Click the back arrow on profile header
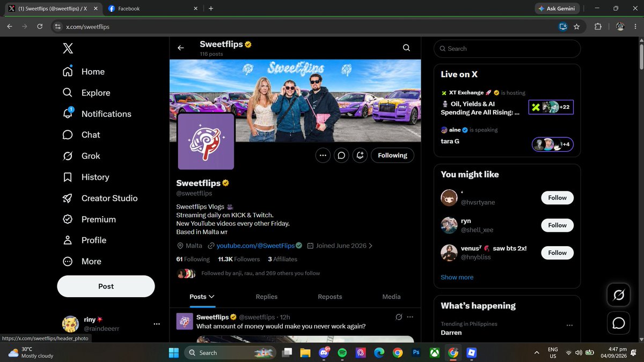The image size is (644, 362). click(x=181, y=48)
